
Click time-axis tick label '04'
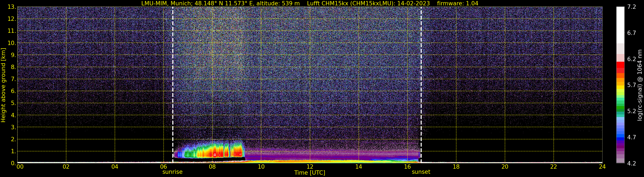115,167
